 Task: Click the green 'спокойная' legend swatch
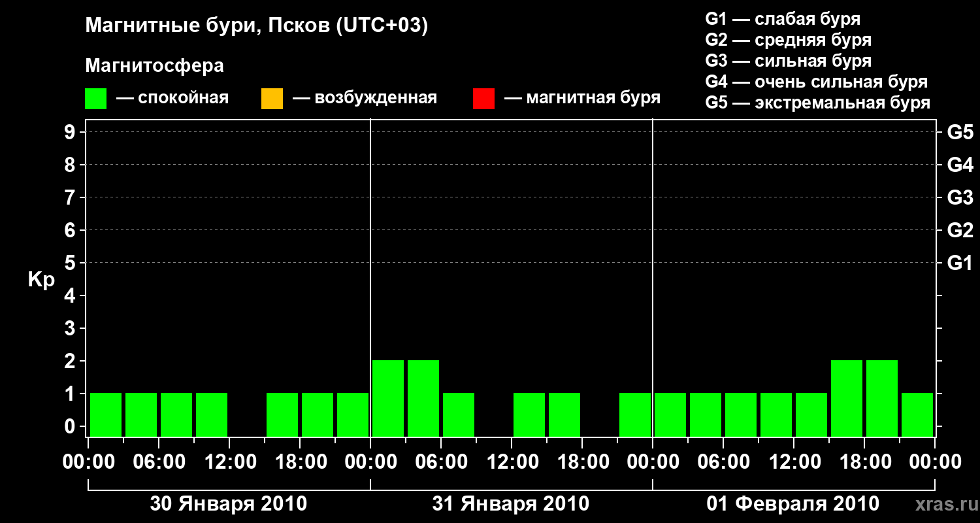click(x=96, y=99)
